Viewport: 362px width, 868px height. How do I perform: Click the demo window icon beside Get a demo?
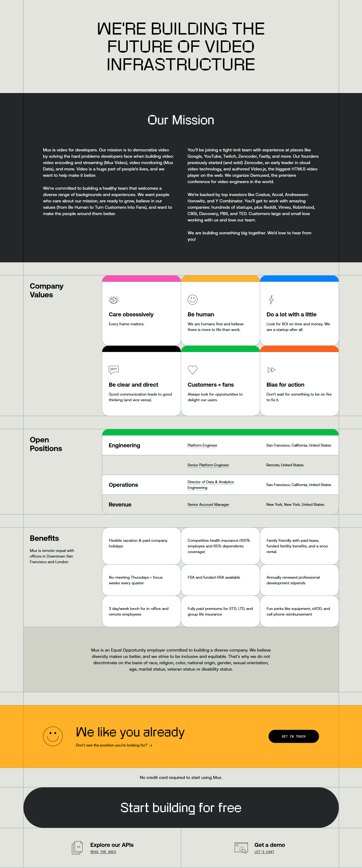241,848
